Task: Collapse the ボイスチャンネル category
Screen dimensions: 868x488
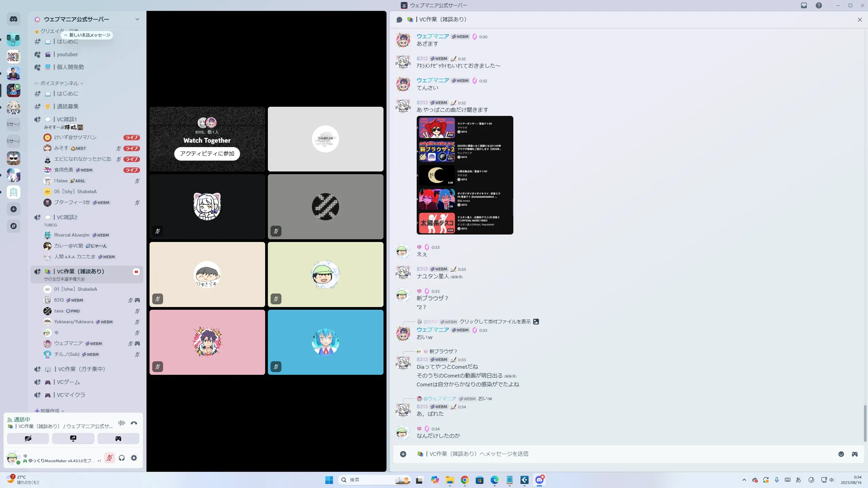Action: coord(59,83)
